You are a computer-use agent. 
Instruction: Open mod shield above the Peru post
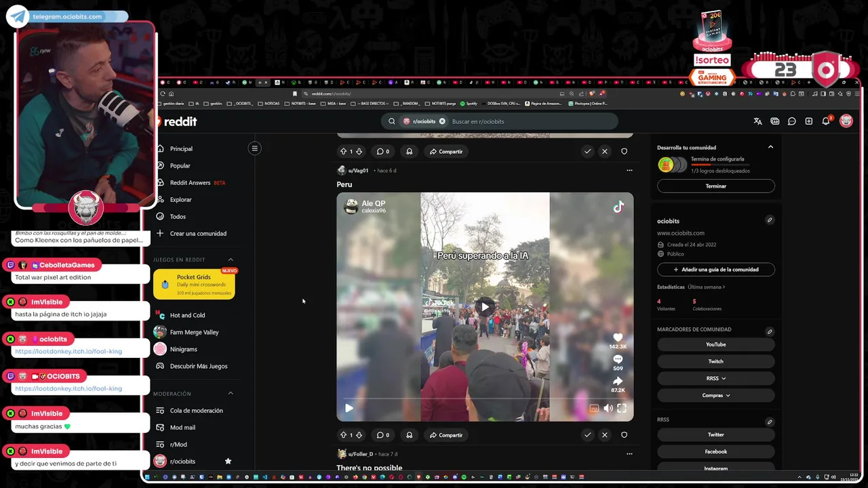[624, 151]
